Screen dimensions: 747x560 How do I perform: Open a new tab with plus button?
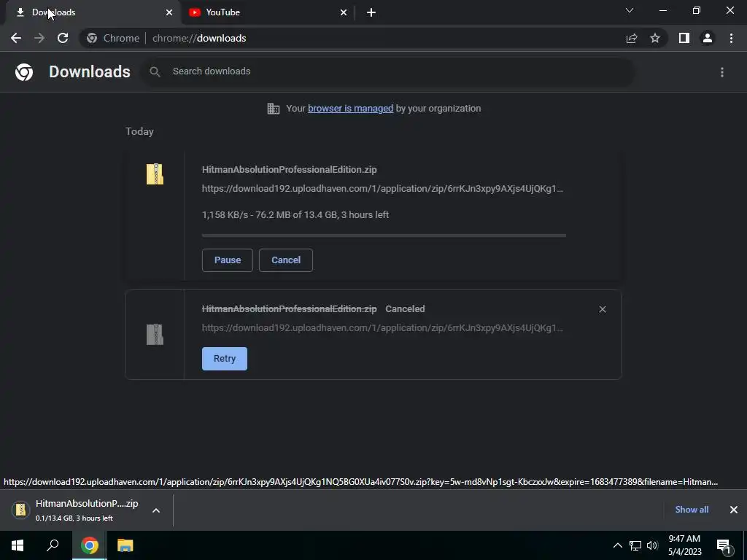click(x=371, y=12)
